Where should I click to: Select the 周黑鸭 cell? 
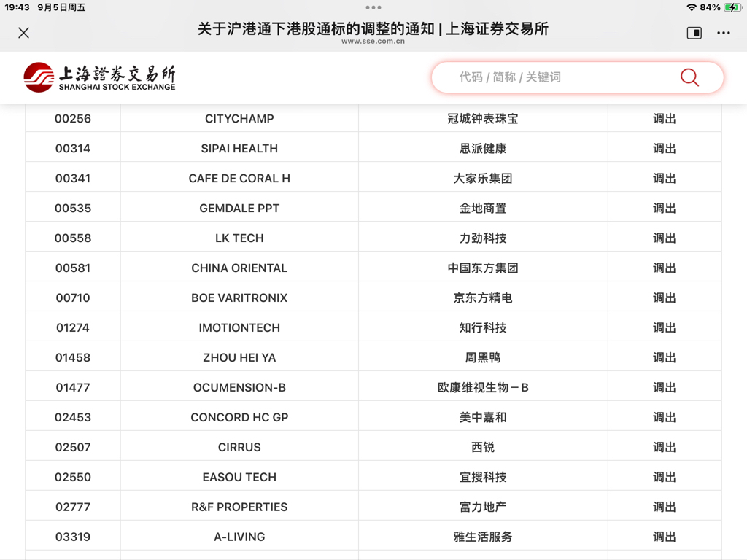[x=483, y=357]
